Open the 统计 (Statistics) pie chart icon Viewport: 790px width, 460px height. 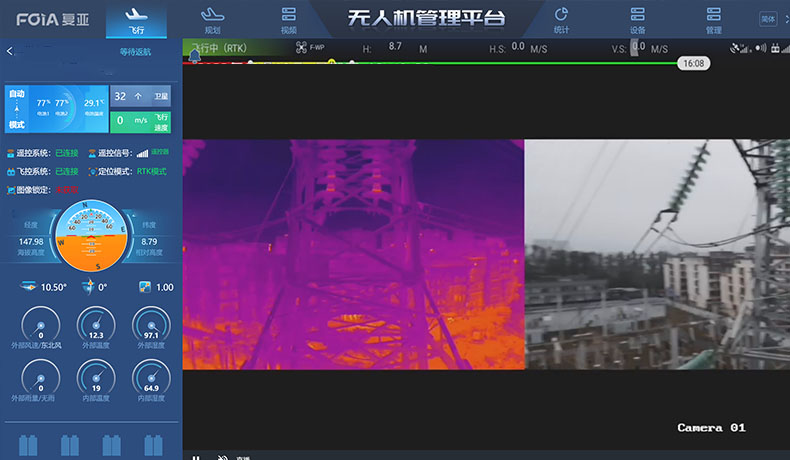[x=561, y=20]
